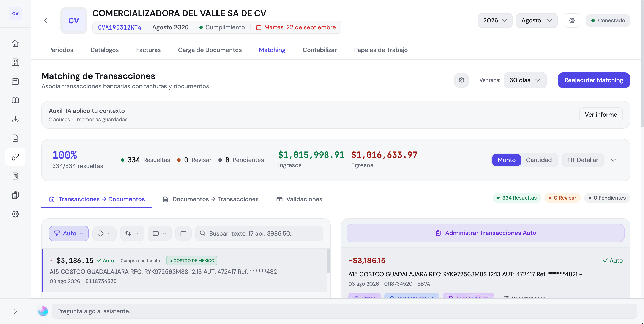Filter by 0 Pendientes chip
This screenshot has height=324, width=644.
coord(607,198)
